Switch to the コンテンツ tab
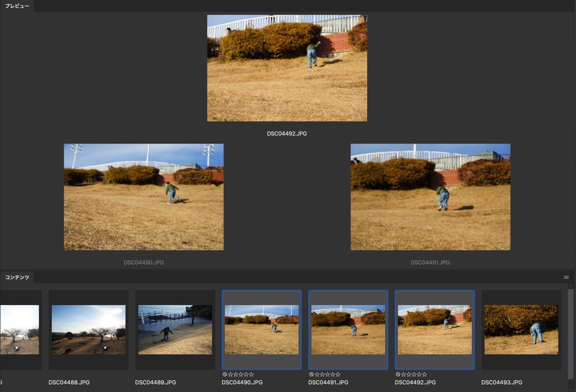Image resolution: width=576 pixels, height=392 pixels. [17, 277]
